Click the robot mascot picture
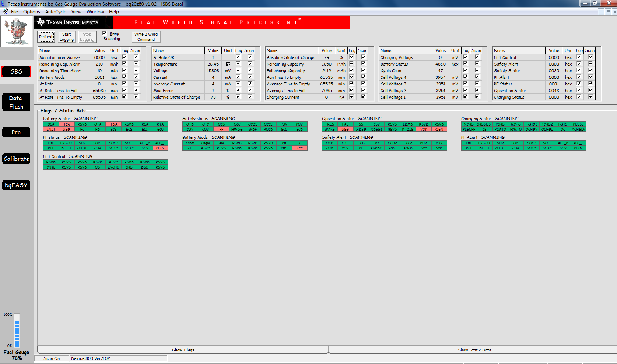Viewport: 617px width, 364px height. coord(17,32)
